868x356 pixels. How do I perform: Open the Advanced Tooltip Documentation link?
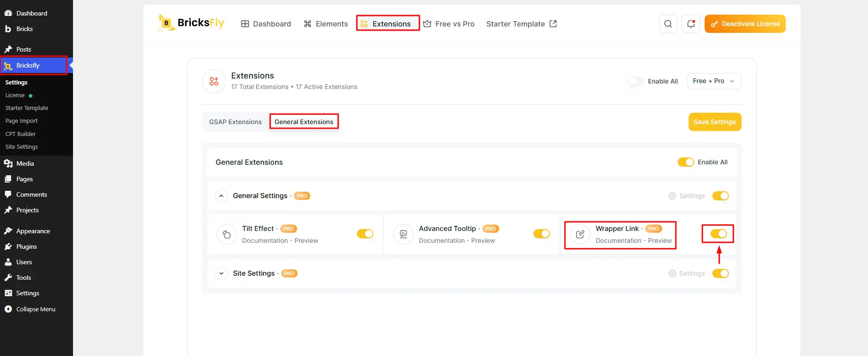[442, 241]
